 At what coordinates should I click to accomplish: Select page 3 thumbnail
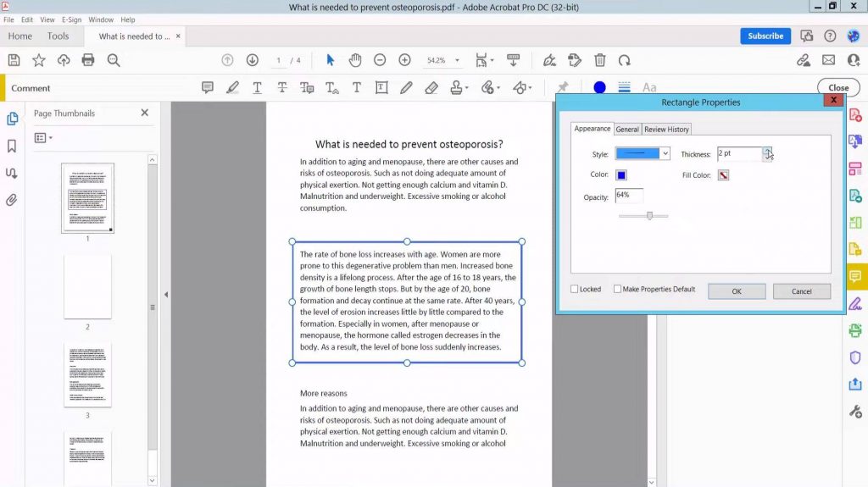coord(87,374)
